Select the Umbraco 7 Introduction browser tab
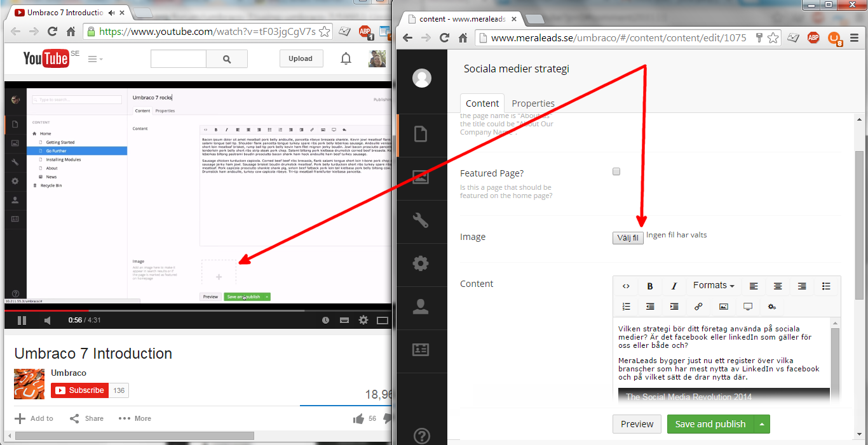 (67, 13)
